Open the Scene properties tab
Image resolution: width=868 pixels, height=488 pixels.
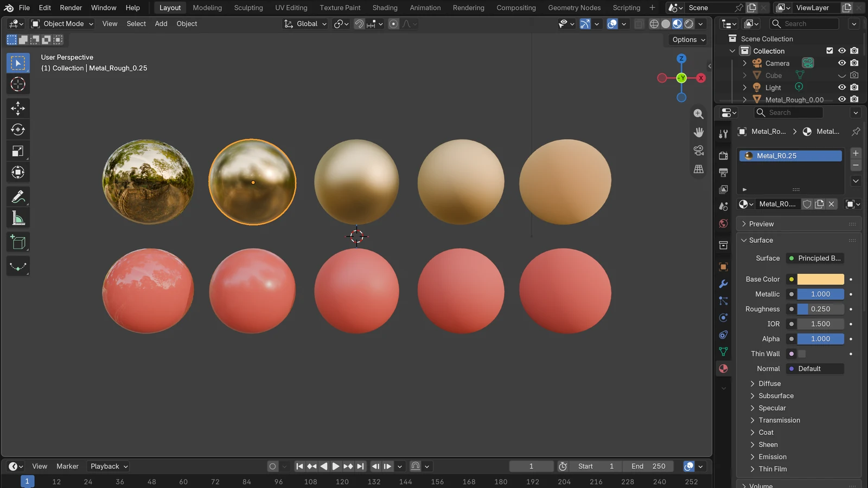723,207
